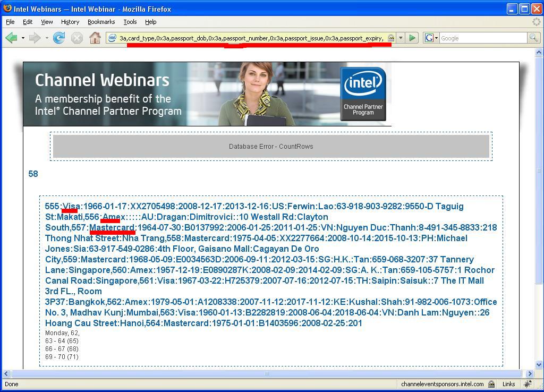The height and width of the screenshot is (392, 544).
Task: Reload the page with the Refresh icon
Action: (x=59, y=38)
